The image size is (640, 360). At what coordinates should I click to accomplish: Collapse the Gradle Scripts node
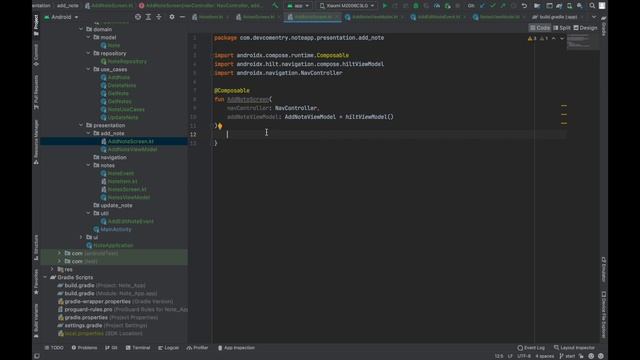(45, 277)
